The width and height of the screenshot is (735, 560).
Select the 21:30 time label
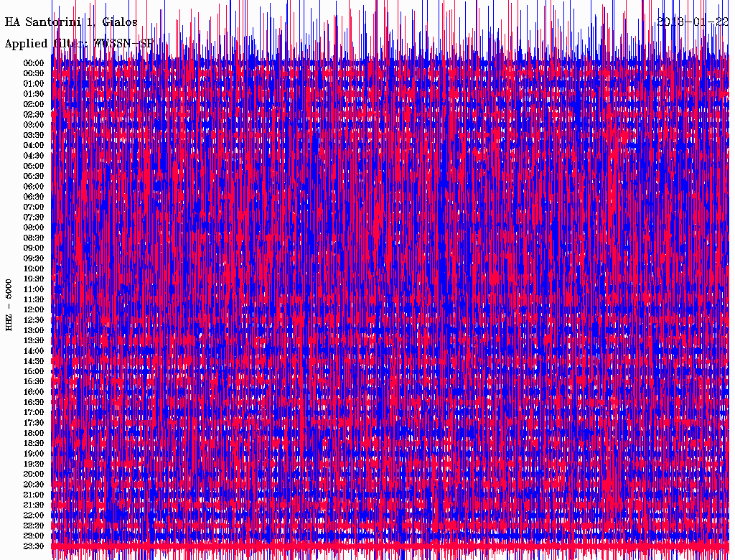click(x=34, y=505)
